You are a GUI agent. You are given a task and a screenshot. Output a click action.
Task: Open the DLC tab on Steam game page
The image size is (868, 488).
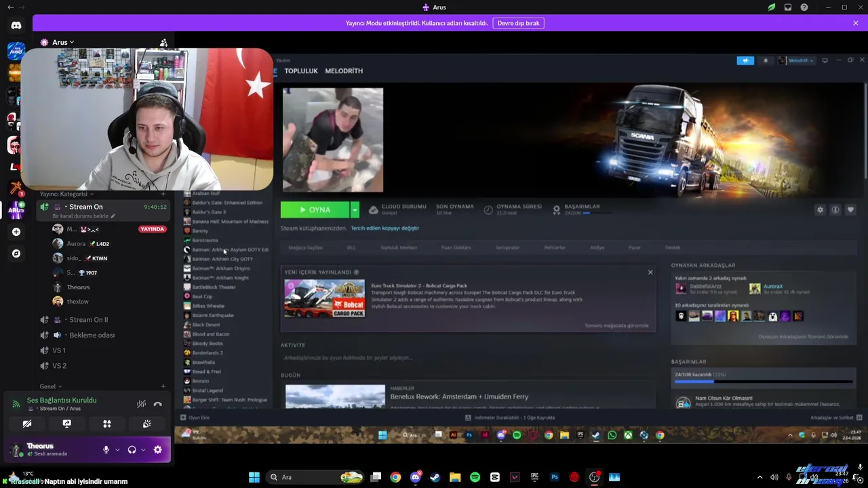pos(351,247)
